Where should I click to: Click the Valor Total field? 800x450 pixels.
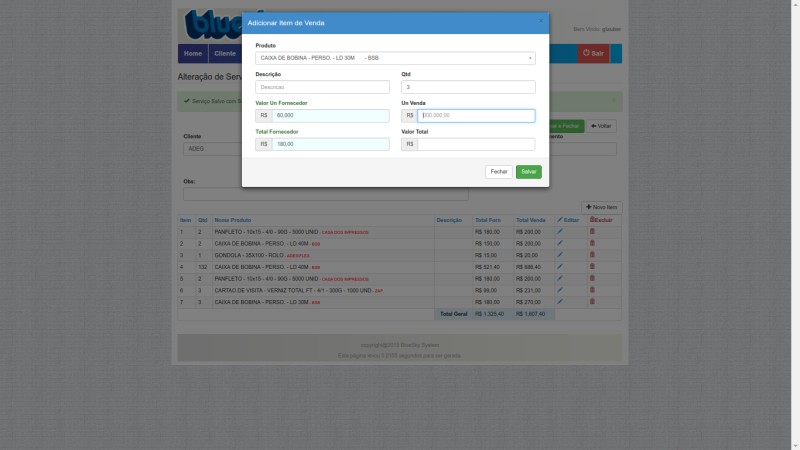(x=475, y=144)
